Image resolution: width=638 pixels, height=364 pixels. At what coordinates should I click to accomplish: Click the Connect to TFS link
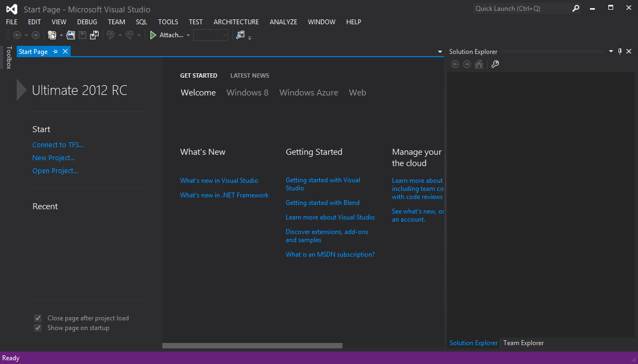pos(58,145)
